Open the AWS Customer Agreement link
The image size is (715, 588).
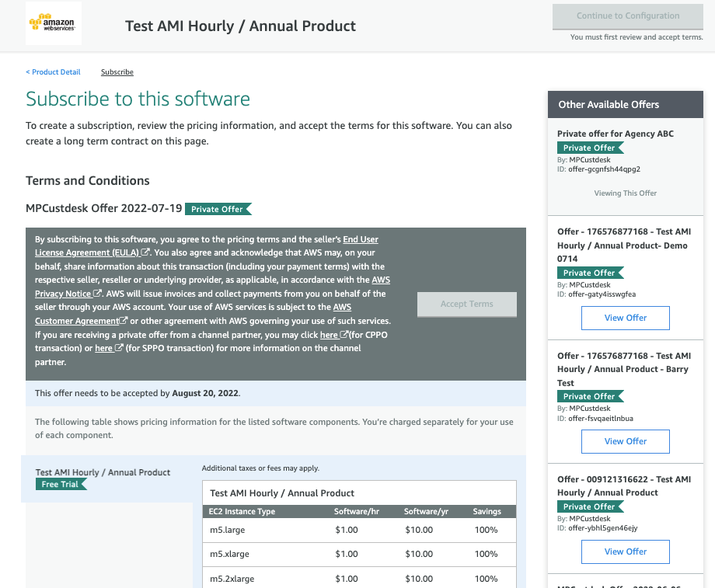pos(78,320)
